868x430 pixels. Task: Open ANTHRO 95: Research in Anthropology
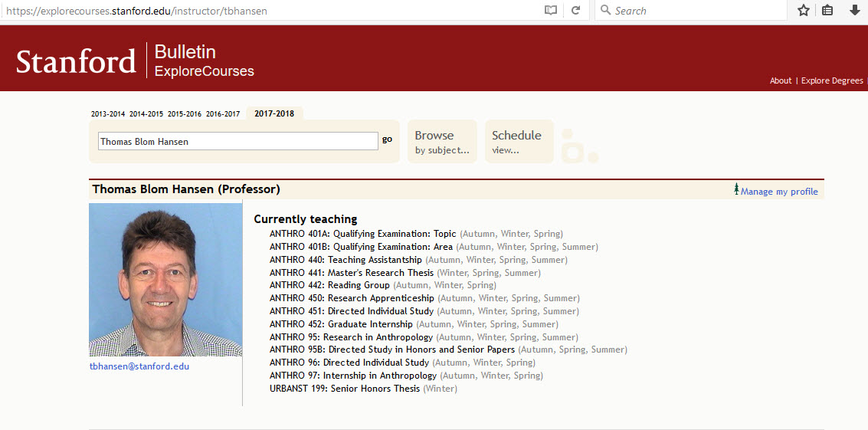pos(352,337)
